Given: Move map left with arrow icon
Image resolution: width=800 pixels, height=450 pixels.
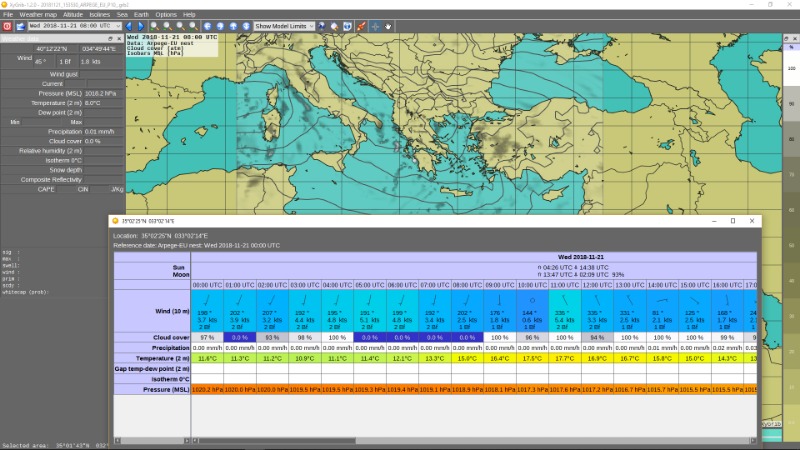Looking at the screenshot, I should point(207,26).
